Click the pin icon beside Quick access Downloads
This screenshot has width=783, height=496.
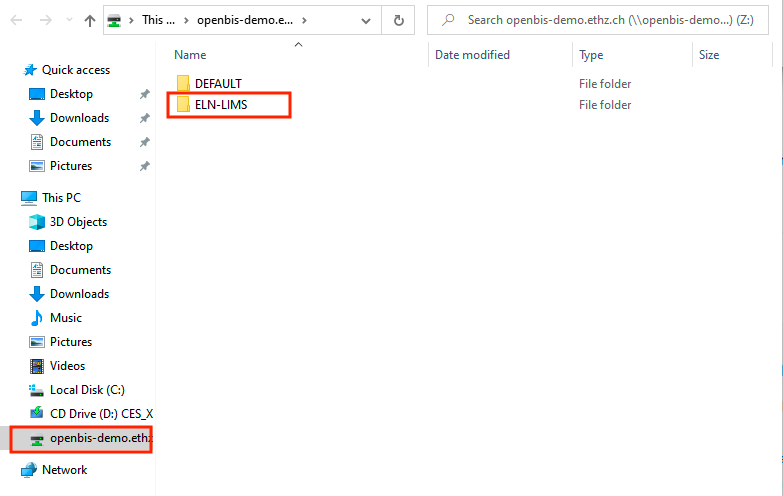pos(144,118)
